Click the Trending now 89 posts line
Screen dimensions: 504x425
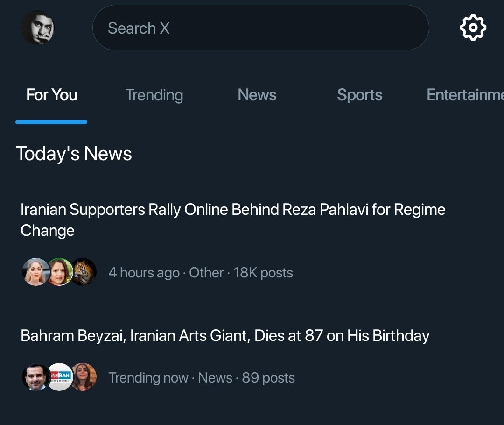pos(202,378)
